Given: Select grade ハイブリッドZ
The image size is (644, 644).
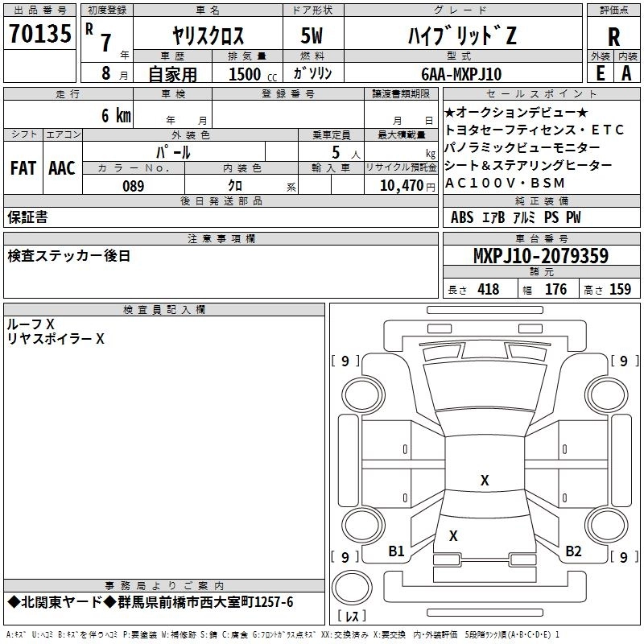Looking at the screenshot, I should (x=462, y=35).
